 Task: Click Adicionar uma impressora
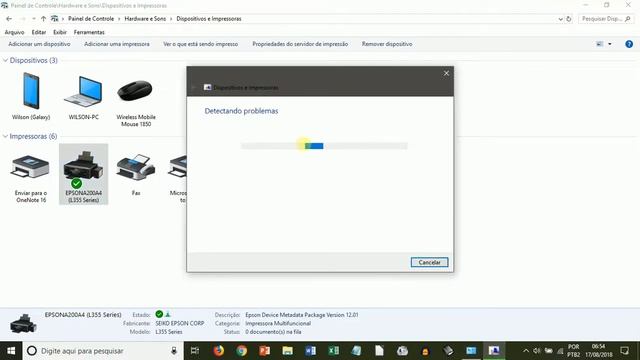coord(117,44)
